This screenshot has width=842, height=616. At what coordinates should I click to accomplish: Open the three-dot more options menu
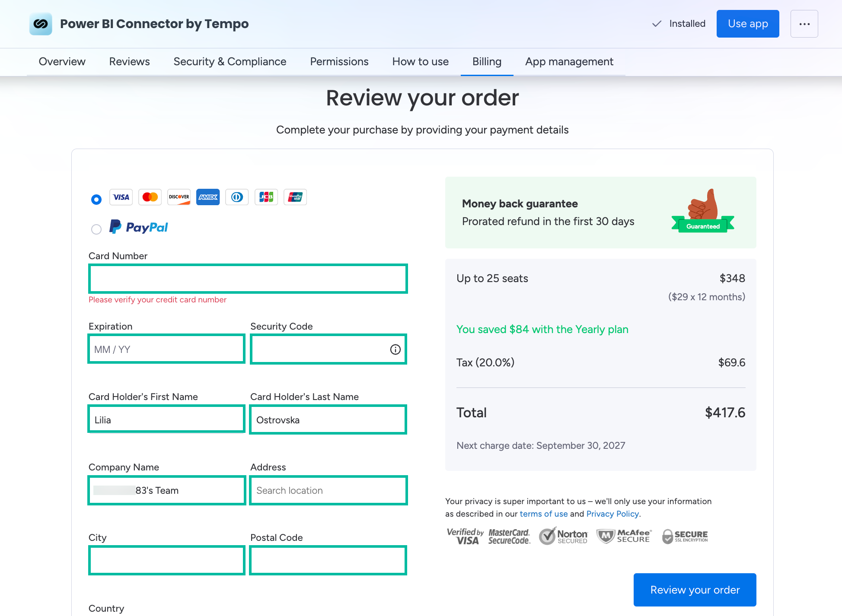(x=804, y=24)
